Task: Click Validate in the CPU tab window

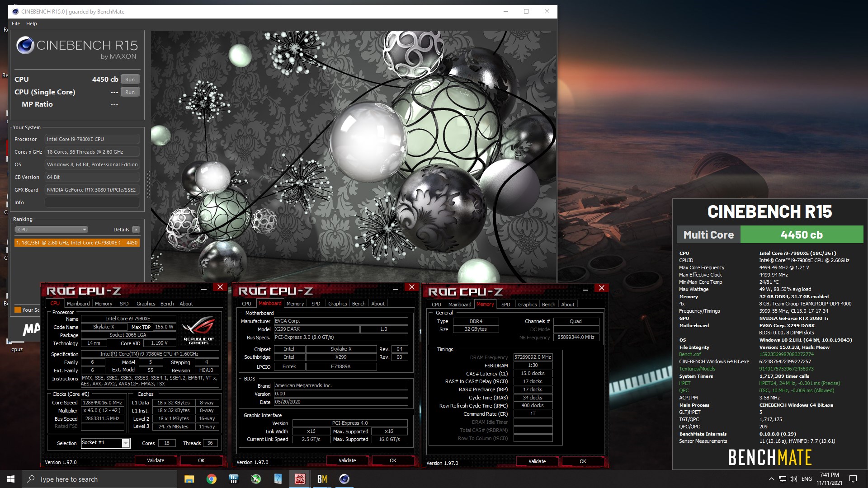Action: tap(156, 460)
